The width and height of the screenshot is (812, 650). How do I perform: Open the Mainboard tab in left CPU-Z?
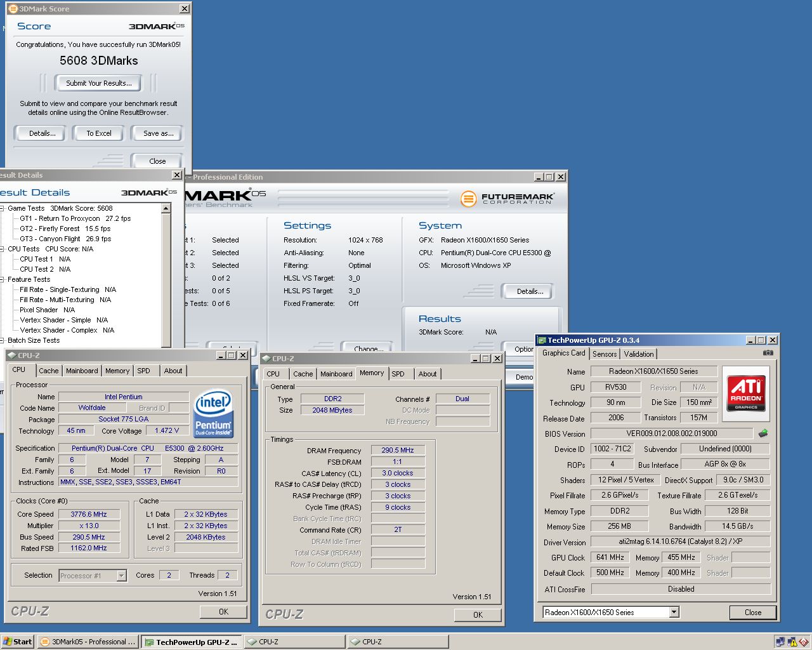82,371
